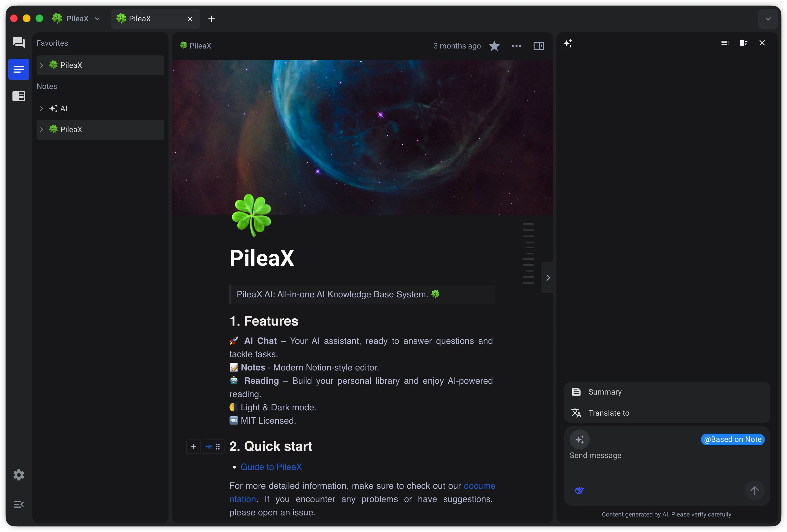Open the documentation link
This screenshot has height=532, width=787.
[479, 486]
